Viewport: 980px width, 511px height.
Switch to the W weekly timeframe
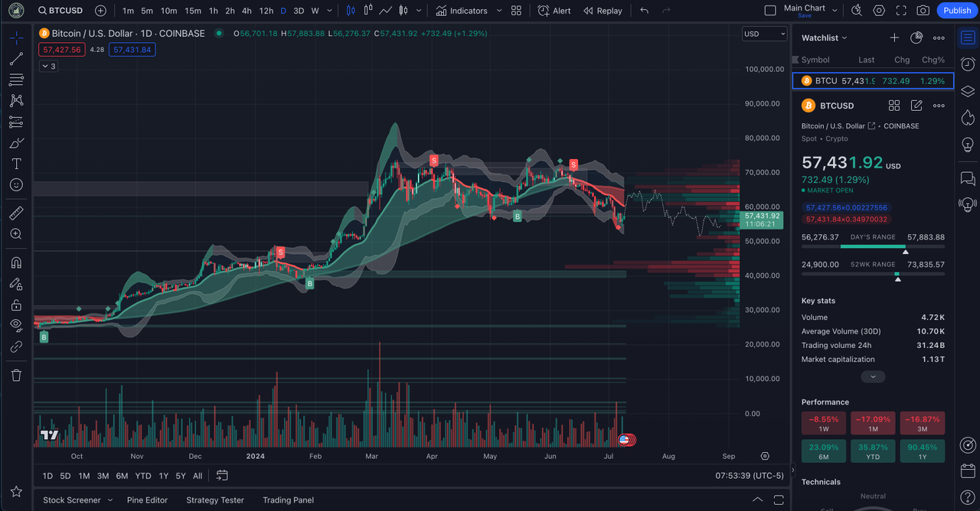point(315,11)
